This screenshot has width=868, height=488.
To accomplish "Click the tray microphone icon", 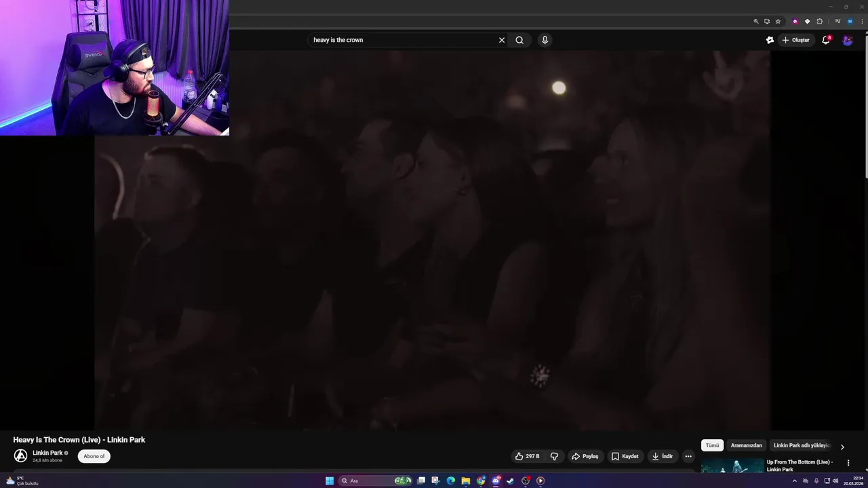I will 816,481.
